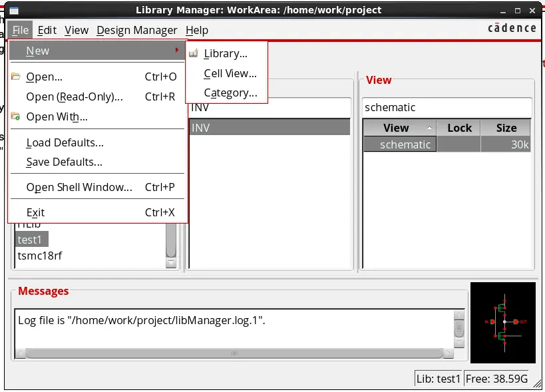The image size is (545, 392).
Task: Click the New Library icon in submenu
Action: point(194,53)
